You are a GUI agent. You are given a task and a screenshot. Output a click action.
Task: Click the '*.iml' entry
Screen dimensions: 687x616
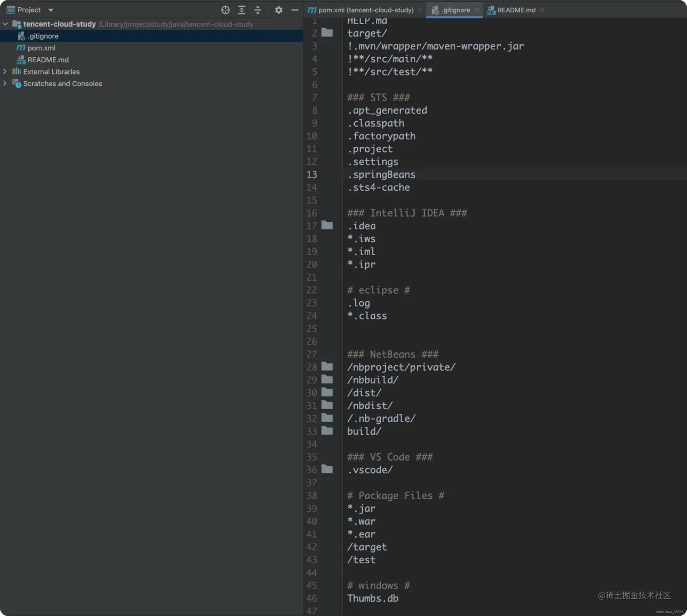[361, 252]
